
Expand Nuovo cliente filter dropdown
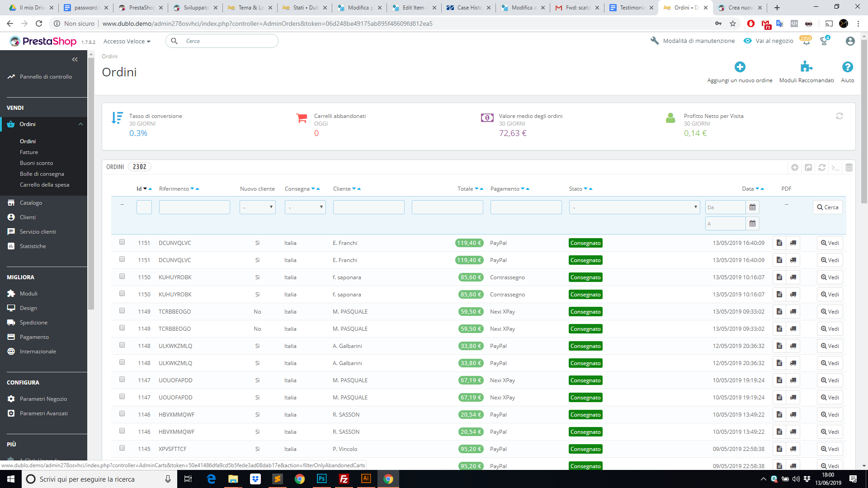(257, 207)
